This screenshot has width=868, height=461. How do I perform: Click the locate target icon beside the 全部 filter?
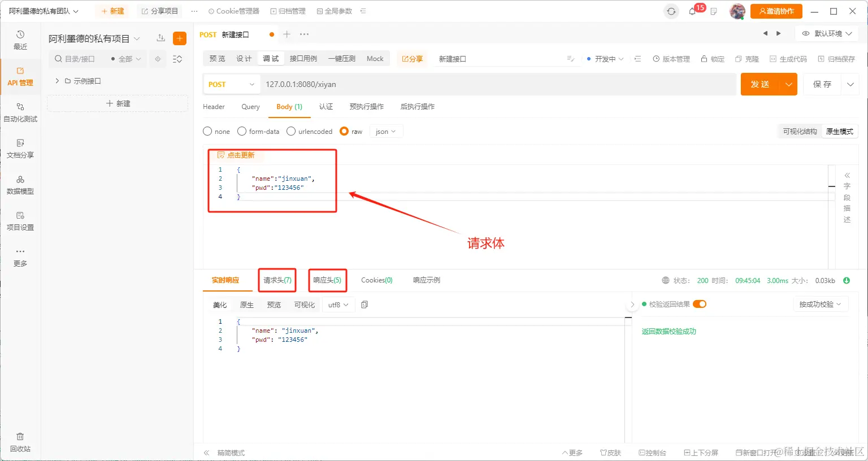[158, 59]
